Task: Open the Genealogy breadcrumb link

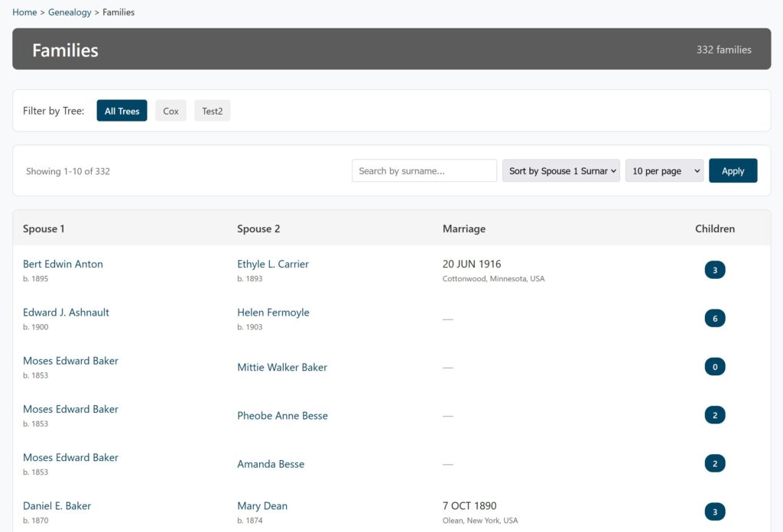Action: click(x=70, y=12)
